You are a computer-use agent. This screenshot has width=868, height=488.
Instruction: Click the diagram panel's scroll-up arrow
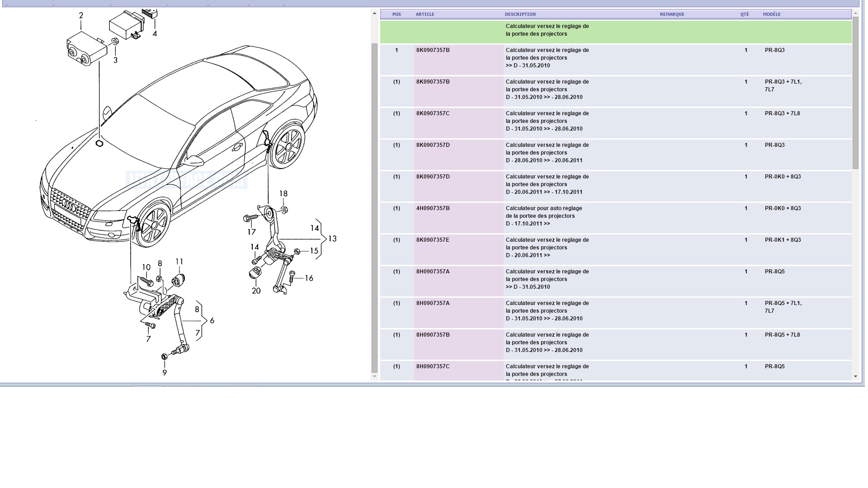pyautogui.click(x=374, y=14)
